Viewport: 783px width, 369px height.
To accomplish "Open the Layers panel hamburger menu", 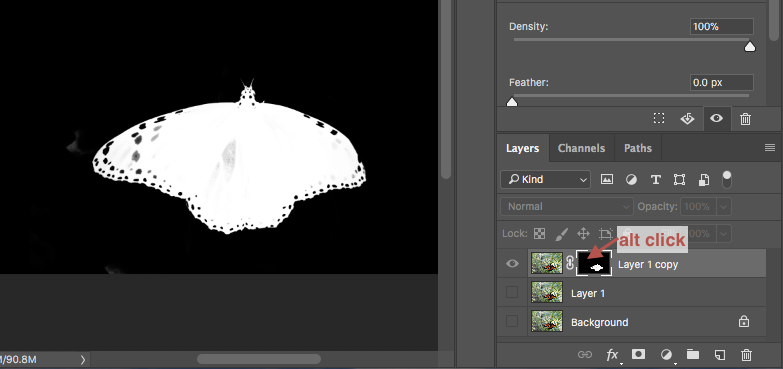I will 770,148.
